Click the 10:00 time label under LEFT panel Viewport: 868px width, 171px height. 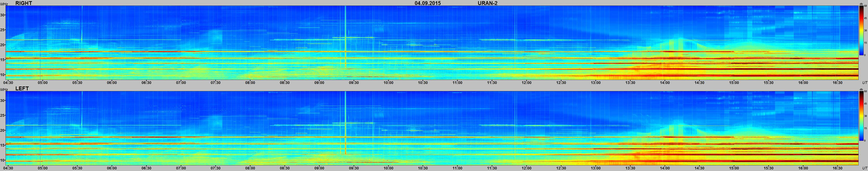(x=389, y=168)
